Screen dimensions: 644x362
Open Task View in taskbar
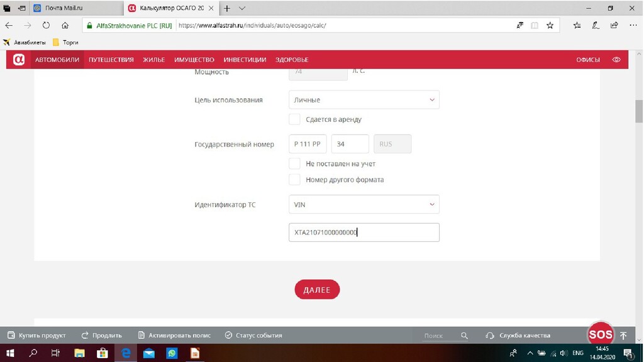(x=55, y=353)
